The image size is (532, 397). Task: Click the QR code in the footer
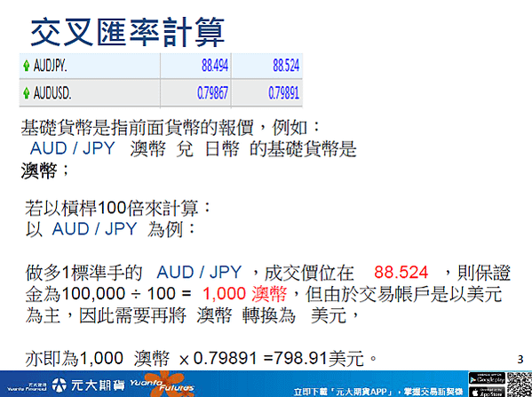coord(519,385)
